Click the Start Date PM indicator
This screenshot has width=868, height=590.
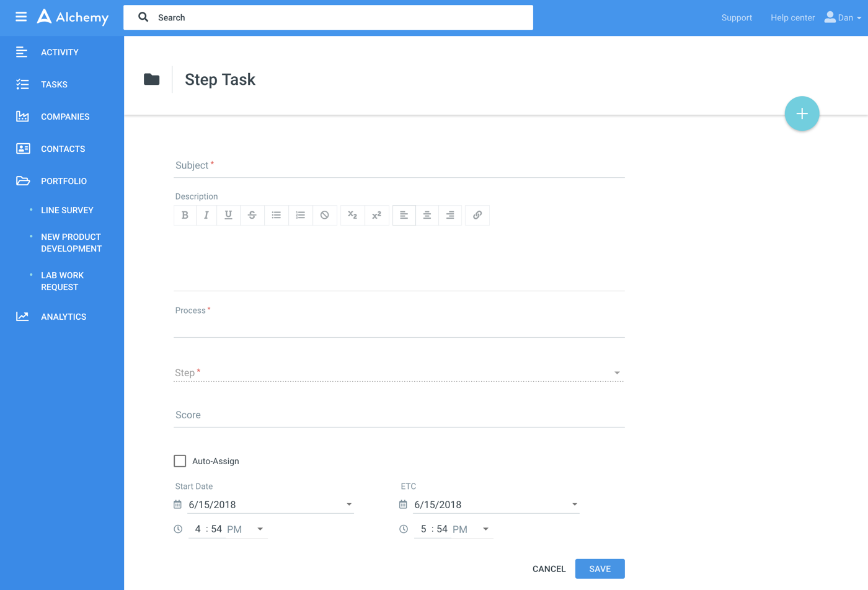(234, 529)
